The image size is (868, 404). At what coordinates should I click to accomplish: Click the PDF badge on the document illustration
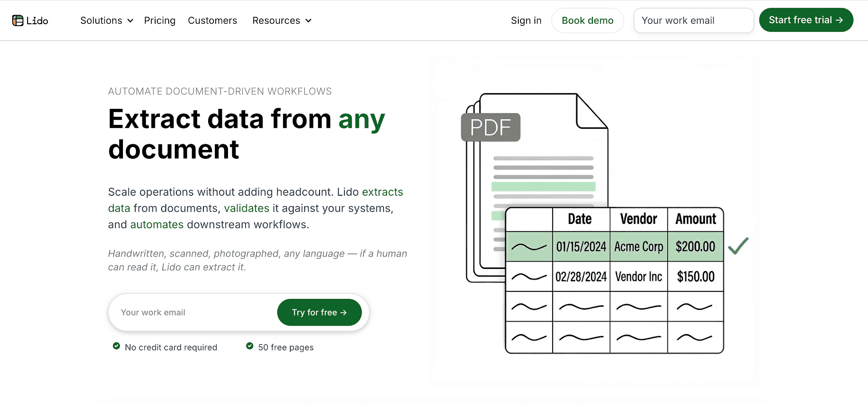[x=490, y=127]
